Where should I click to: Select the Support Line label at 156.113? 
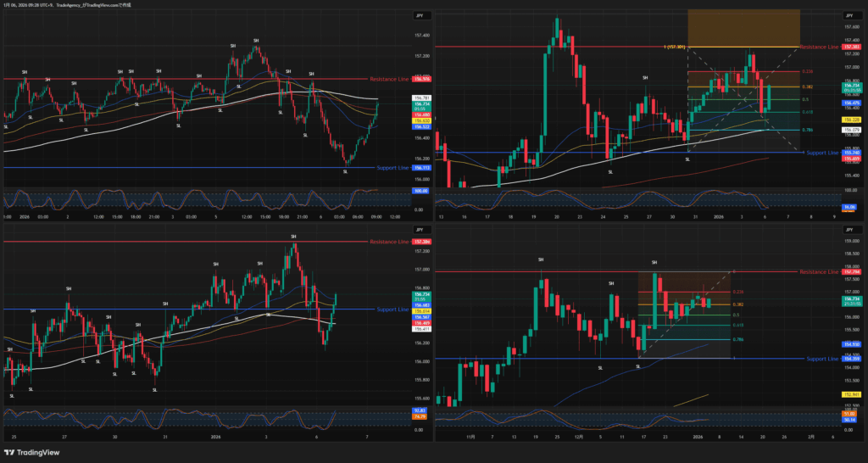394,168
